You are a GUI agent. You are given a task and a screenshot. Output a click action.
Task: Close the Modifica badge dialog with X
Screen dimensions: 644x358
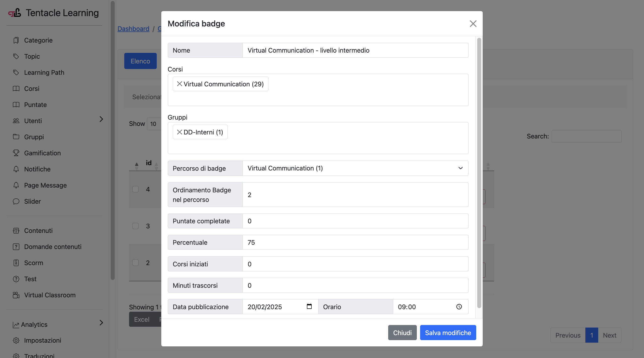[473, 24]
